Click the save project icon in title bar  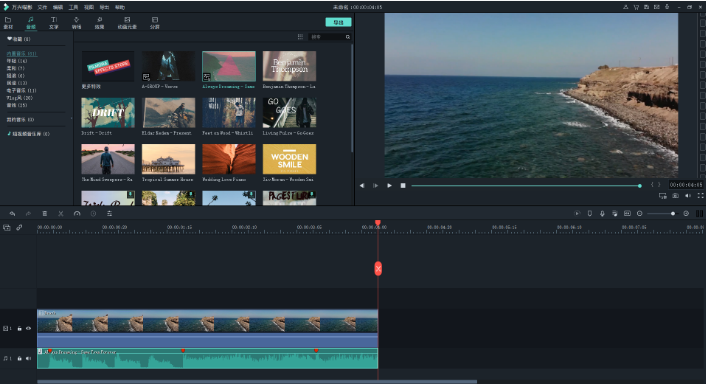[647, 7]
